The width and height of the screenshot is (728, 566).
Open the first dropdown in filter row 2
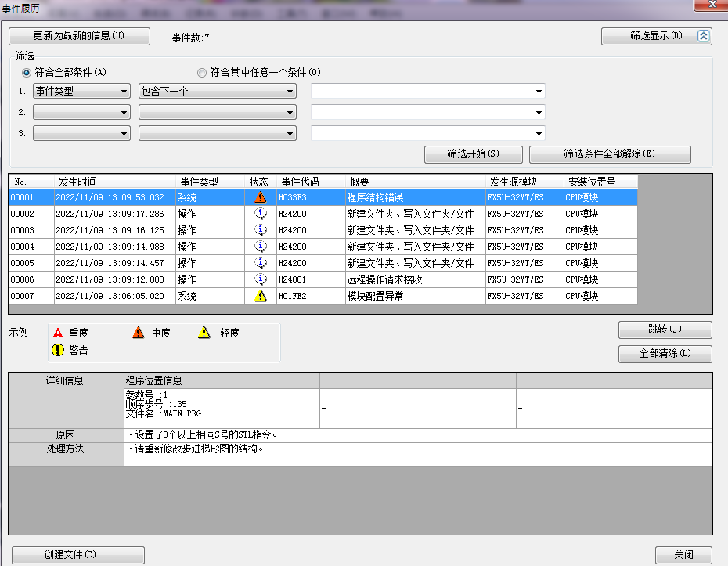(81, 113)
